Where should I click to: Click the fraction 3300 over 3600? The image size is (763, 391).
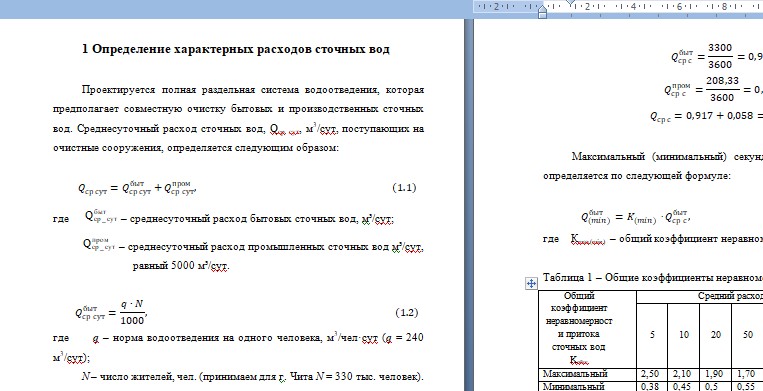click(x=720, y=56)
